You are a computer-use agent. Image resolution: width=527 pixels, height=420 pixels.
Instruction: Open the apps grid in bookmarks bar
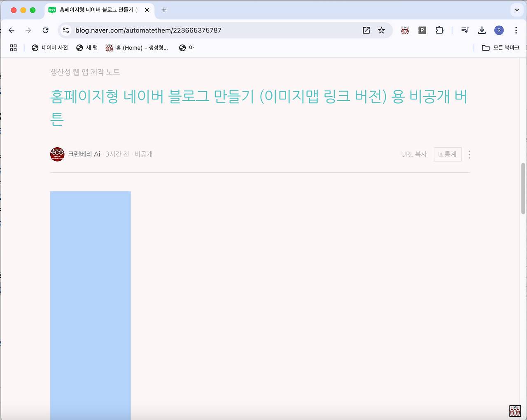point(13,48)
